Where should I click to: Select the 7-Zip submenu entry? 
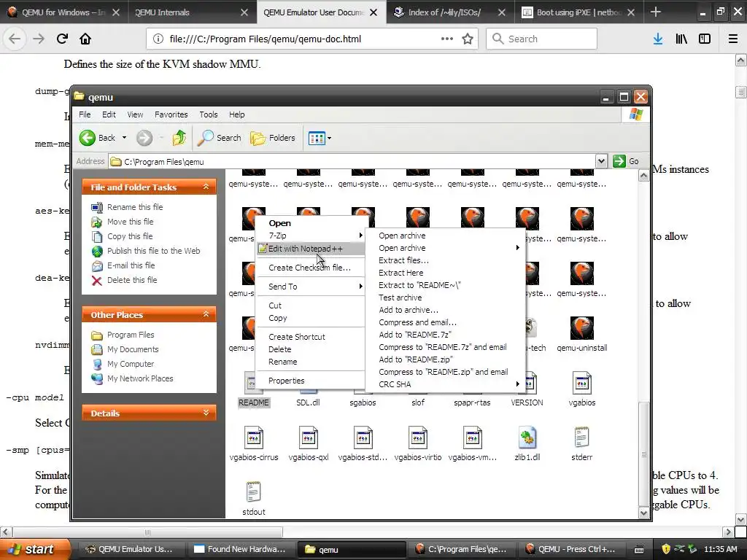point(310,236)
